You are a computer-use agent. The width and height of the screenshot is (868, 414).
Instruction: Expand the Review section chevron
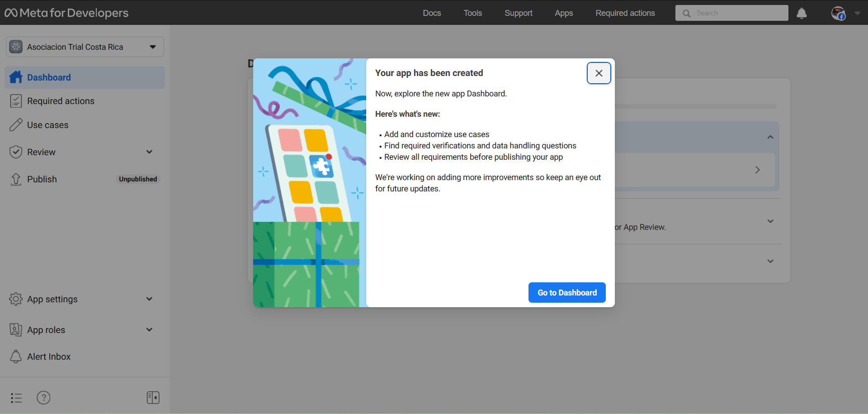[149, 152]
